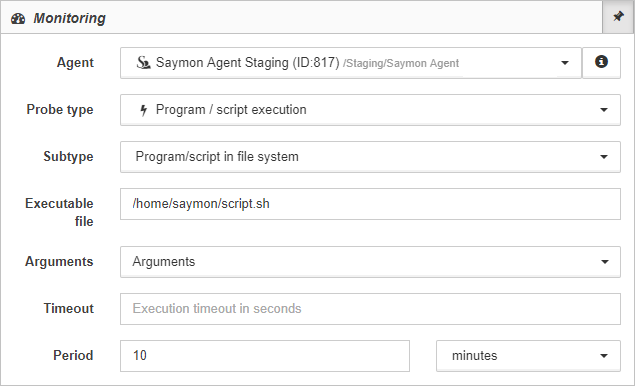The height and width of the screenshot is (386, 635).
Task: Click the Monitoring gauge icon
Action: (x=18, y=19)
